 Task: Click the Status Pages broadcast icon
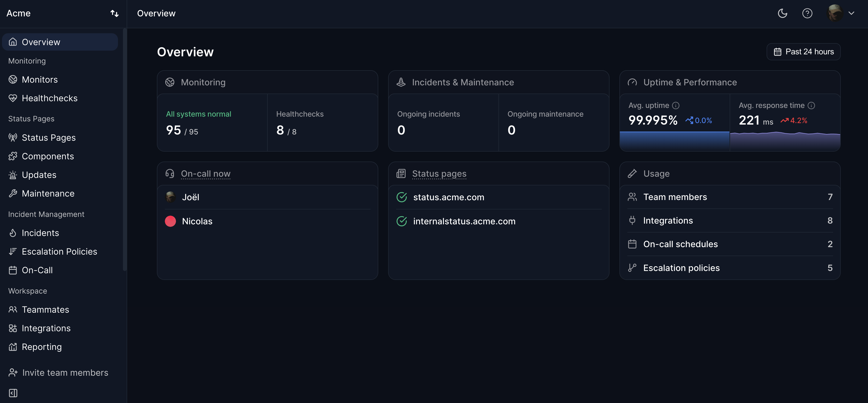(x=13, y=137)
